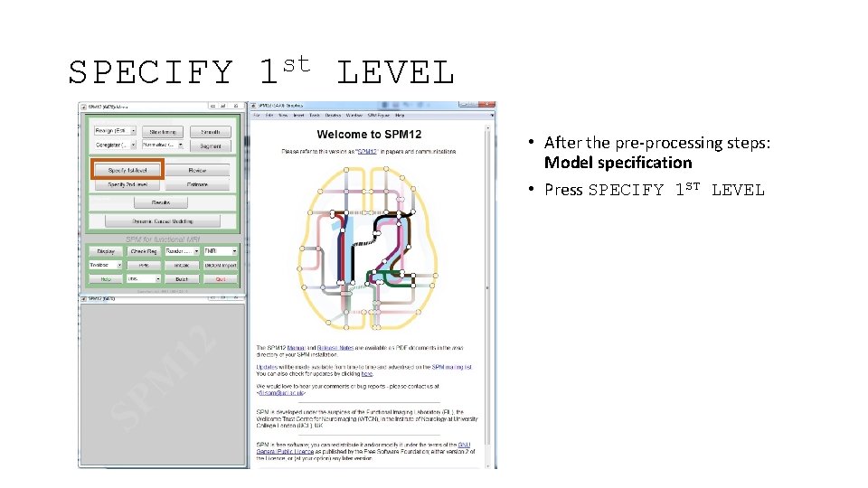Open the Realign (Est...) dropdown
This screenshot has width=868, height=488.
point(115,131)
